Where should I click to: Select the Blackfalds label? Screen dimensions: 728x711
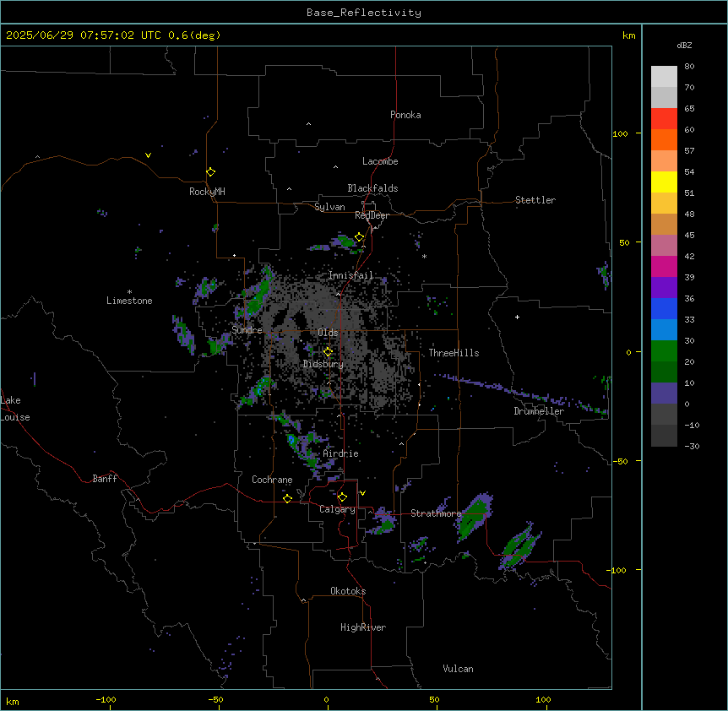(x=372, y=188)
